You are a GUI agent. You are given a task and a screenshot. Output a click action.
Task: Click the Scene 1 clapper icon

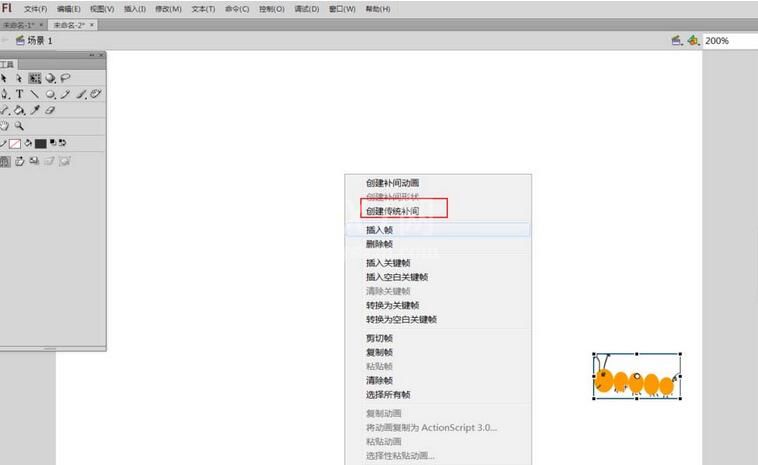(20, 41)
